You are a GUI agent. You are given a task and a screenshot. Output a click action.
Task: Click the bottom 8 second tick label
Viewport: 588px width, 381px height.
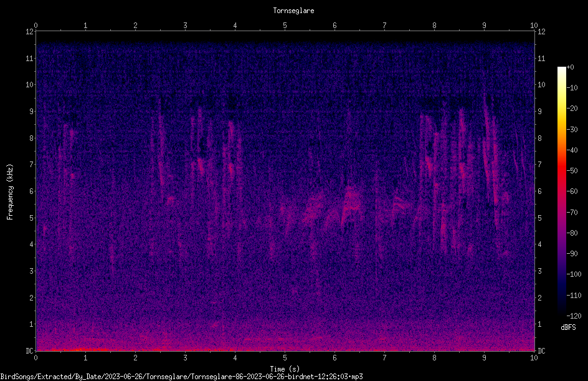(x=434, y=358)
